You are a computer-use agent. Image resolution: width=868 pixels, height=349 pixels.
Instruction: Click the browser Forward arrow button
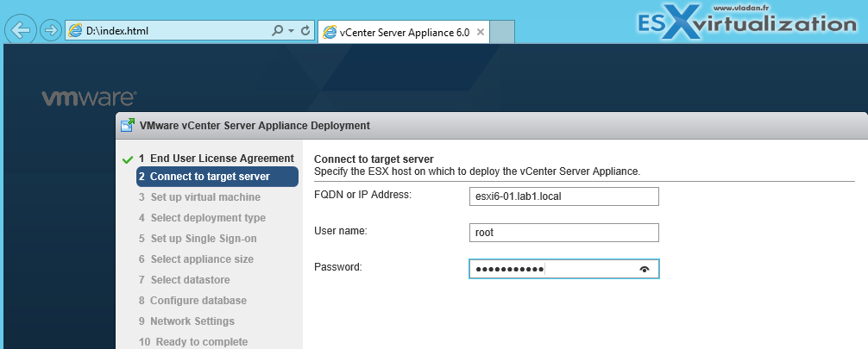point(51,30)
